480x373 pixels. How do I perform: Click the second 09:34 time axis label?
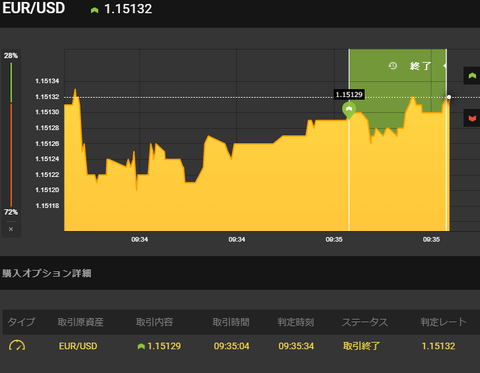[x=237, y=239]
